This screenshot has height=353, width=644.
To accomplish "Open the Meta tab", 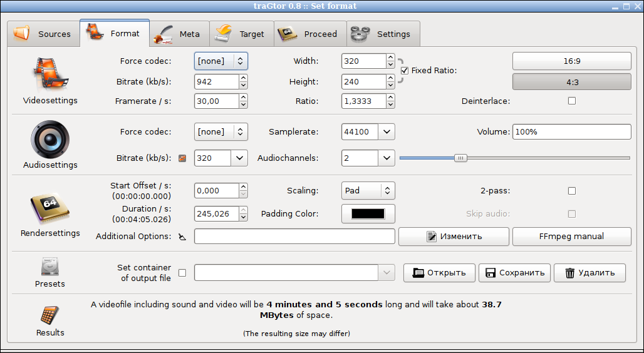I will click(x=180, y=34).
